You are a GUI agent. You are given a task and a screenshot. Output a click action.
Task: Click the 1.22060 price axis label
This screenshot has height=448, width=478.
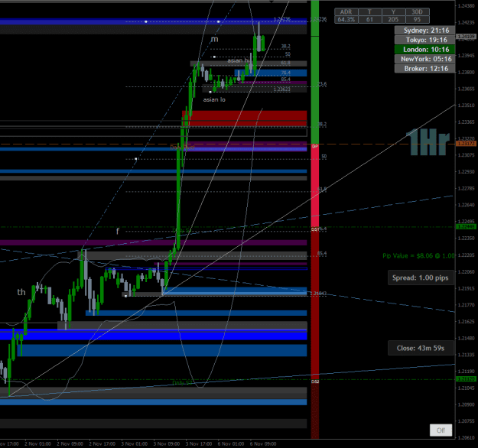point(467,271)
